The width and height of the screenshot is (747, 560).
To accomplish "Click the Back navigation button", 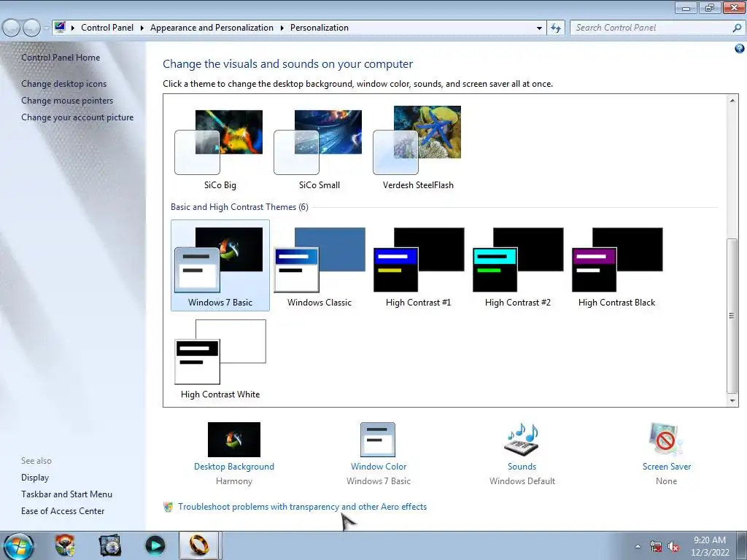I will (x=12, y=28).
